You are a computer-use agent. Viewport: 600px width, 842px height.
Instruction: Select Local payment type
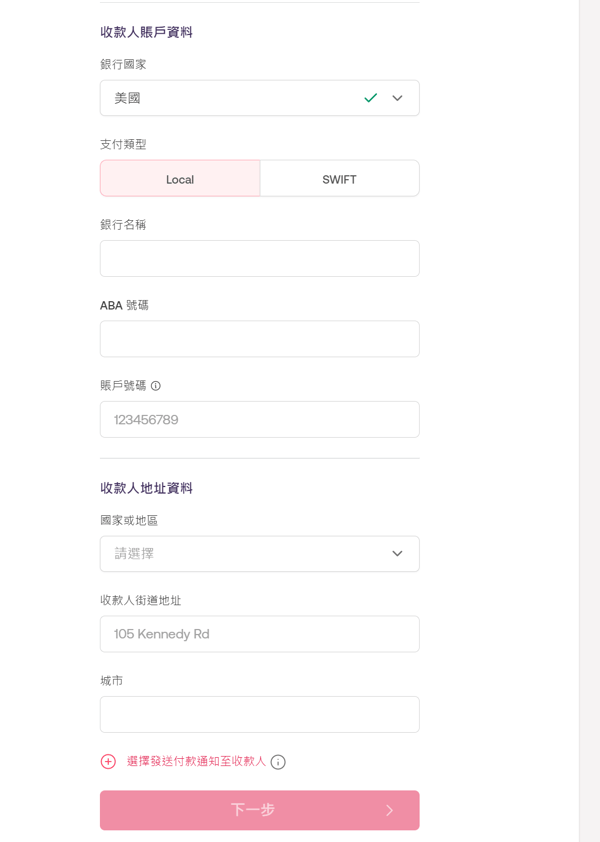point(180,179)
